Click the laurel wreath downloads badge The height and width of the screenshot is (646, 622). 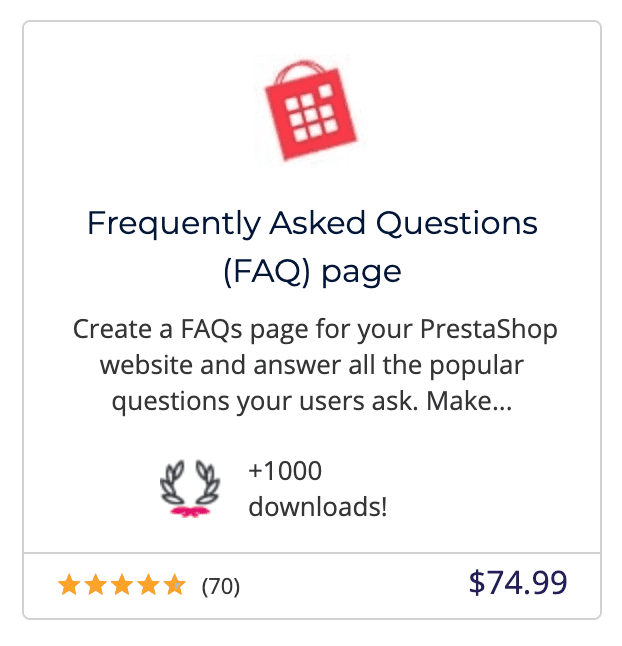[189, 488]
